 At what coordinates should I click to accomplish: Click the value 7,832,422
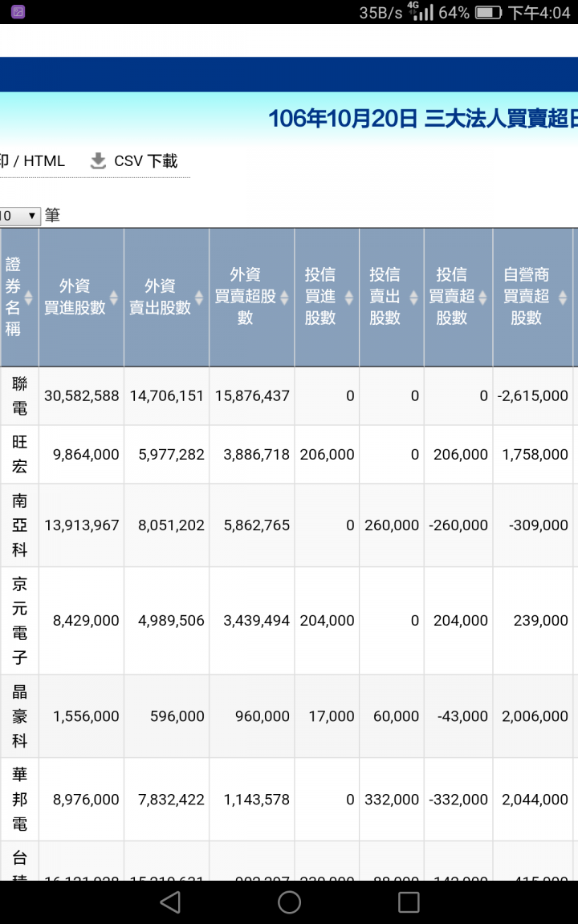coord(172,799)
